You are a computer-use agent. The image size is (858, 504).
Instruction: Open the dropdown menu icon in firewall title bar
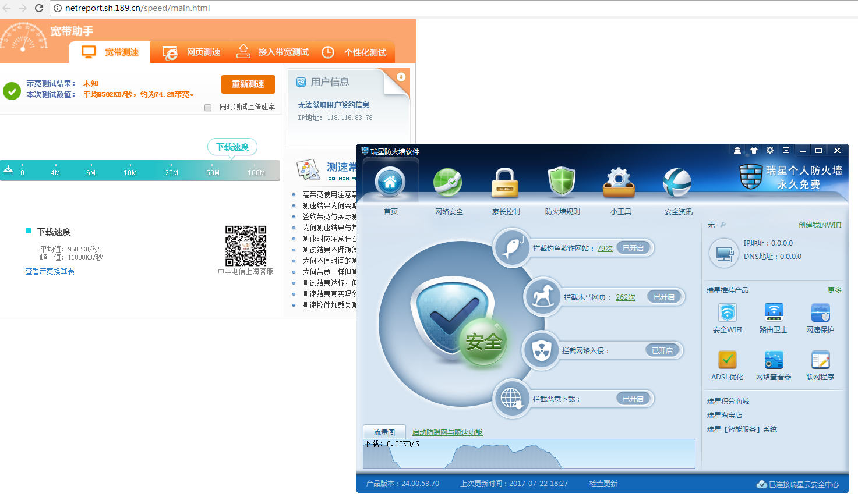point(786,150)
